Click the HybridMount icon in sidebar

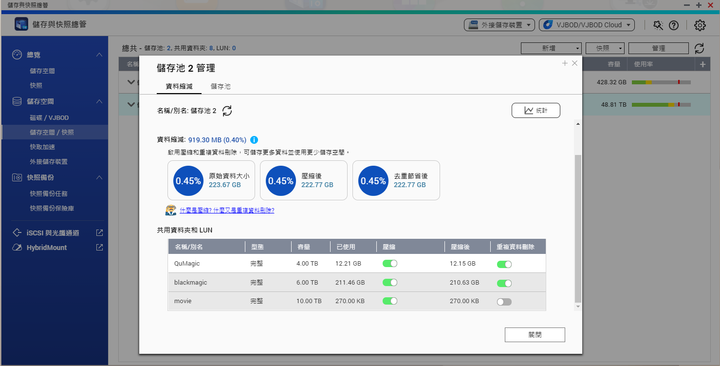17,248
